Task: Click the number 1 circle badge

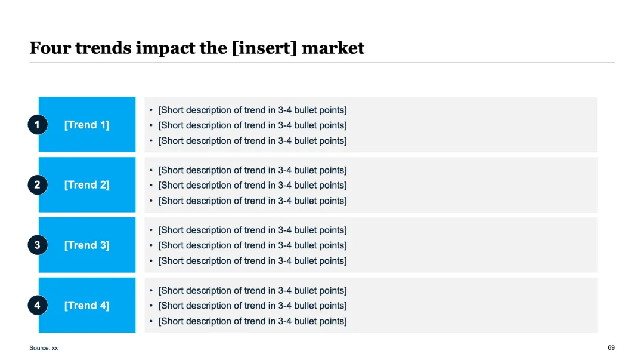Action: pos(38,125)
